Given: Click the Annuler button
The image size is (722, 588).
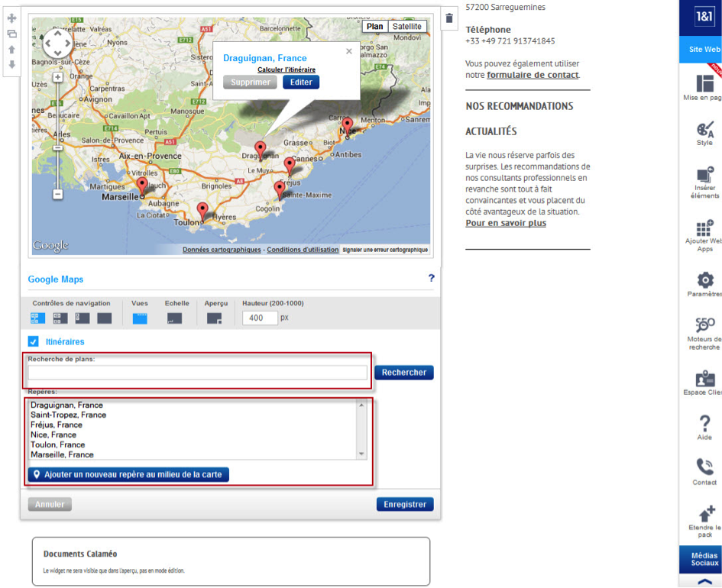Looking at the screenshot, I should 50,504.
